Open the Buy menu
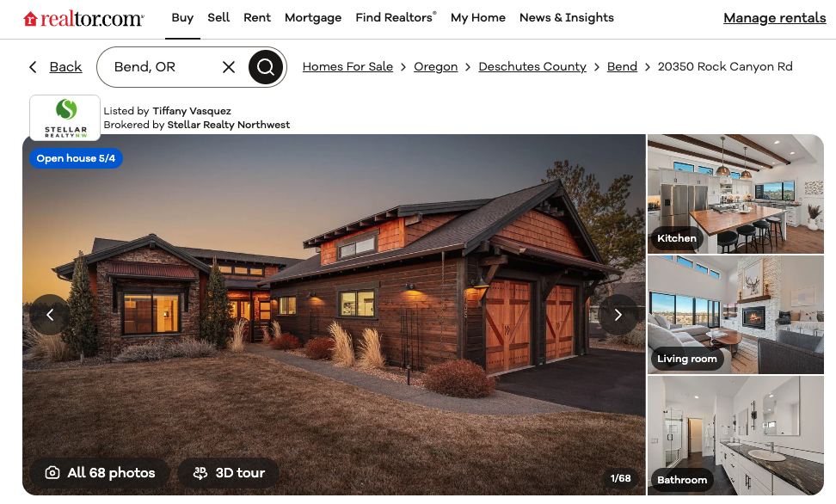The height and width of the screenshot is (504, 836). pos(182,17)
